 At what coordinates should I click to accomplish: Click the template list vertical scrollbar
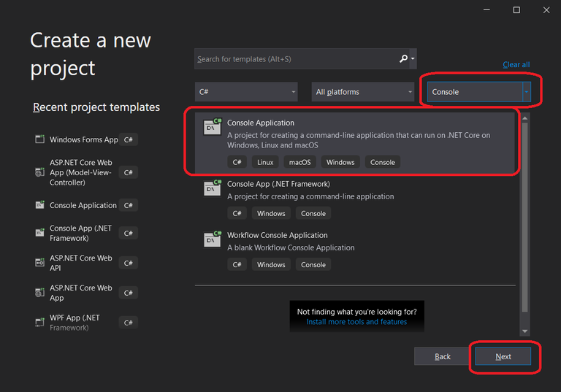coord(524,219)
